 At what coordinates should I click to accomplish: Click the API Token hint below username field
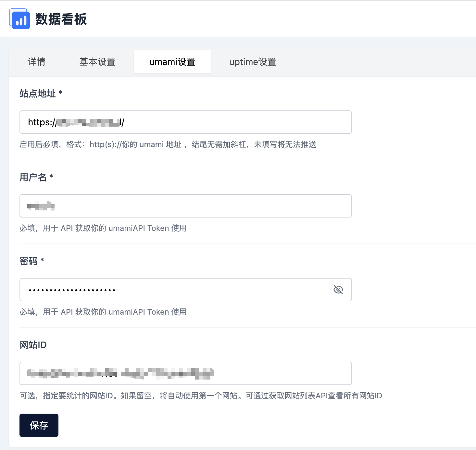click(x=103, y=228)
